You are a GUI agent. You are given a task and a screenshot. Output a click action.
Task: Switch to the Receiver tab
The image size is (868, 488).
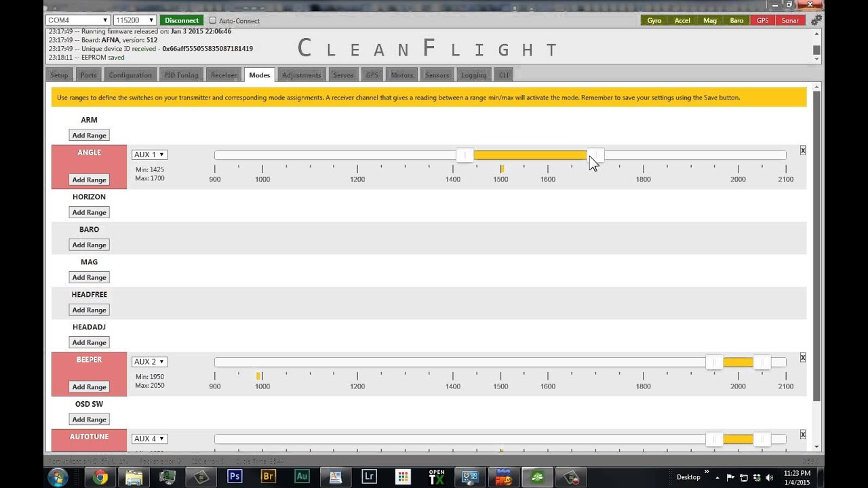click(224, 75)
